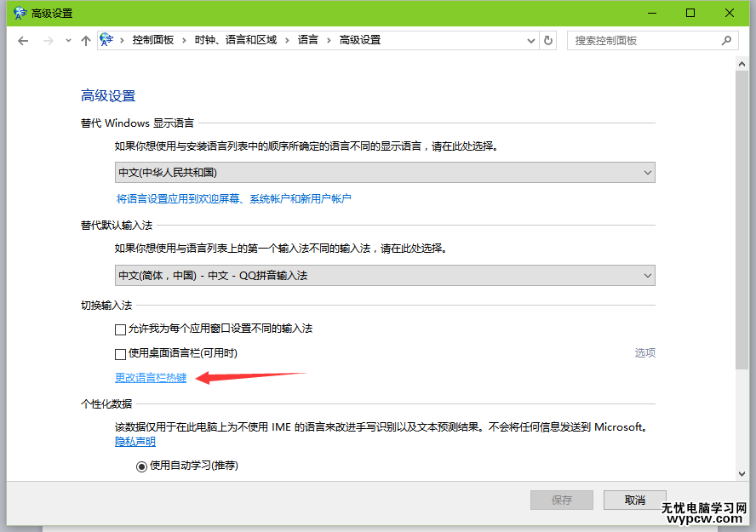Navigate to 控制面板 breadcrumb
756x532 pixels.
(x=153, y=40)
